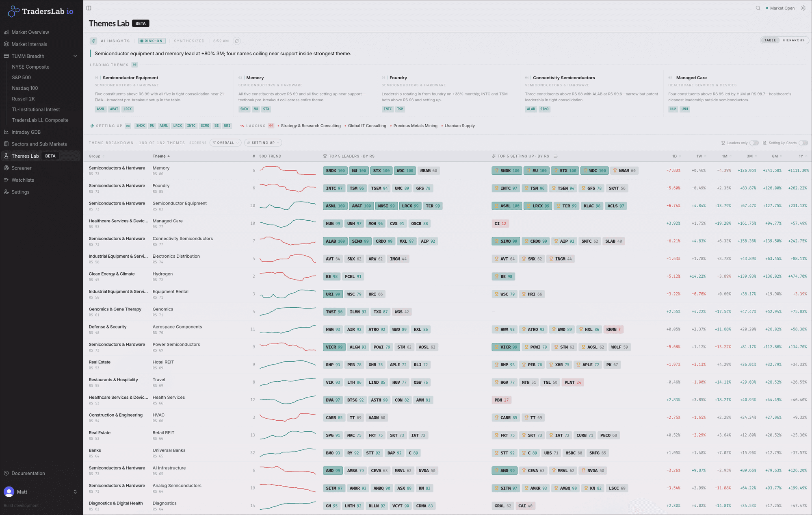Click URI chip in Setting Up row

[x=227, y=126]
